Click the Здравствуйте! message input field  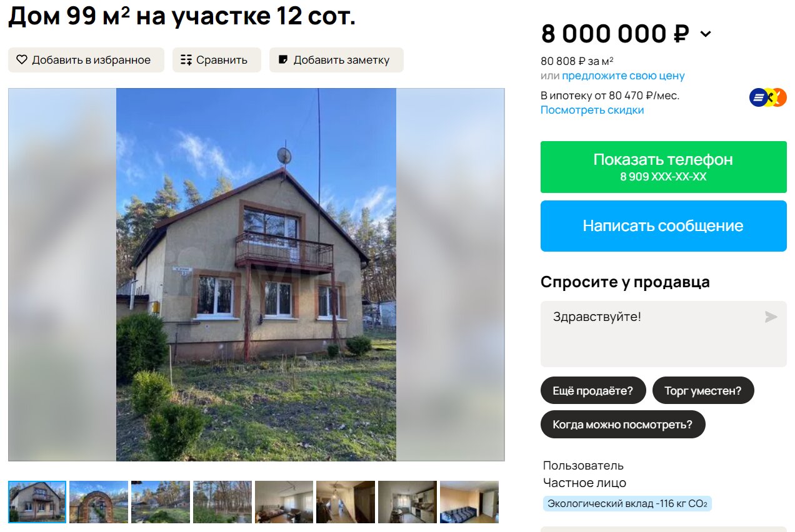point(663,334)
